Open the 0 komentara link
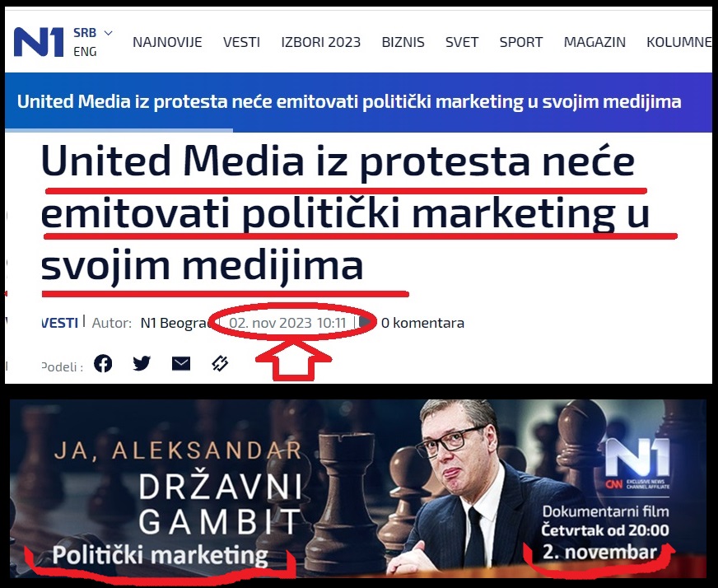 pyautogui.click(x=422, y=323)
